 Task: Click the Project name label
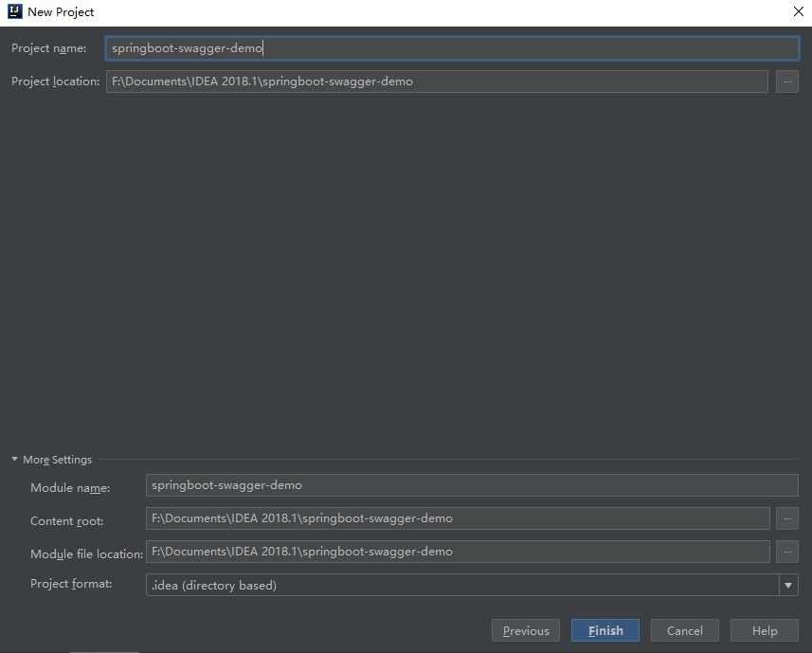coord(48,48)
